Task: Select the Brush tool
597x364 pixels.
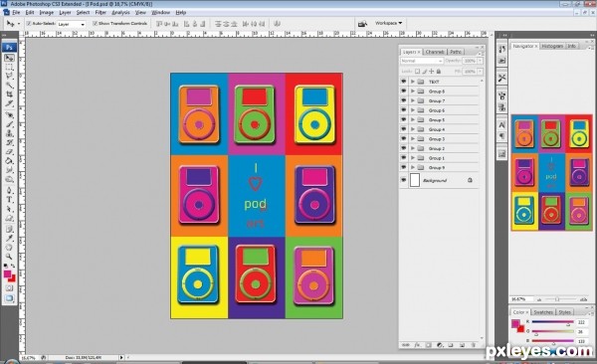Action: 9,124
